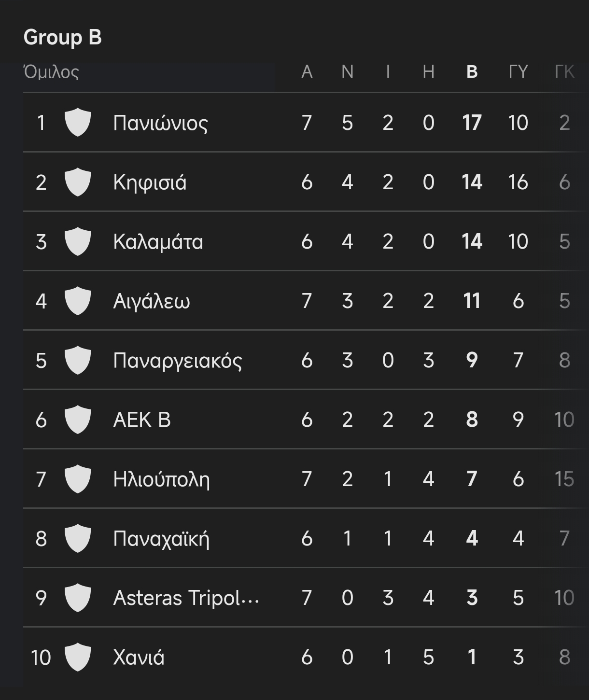Open the Asteras Tripol… team link
Screen dimensions: 589x700
point(186,598)
